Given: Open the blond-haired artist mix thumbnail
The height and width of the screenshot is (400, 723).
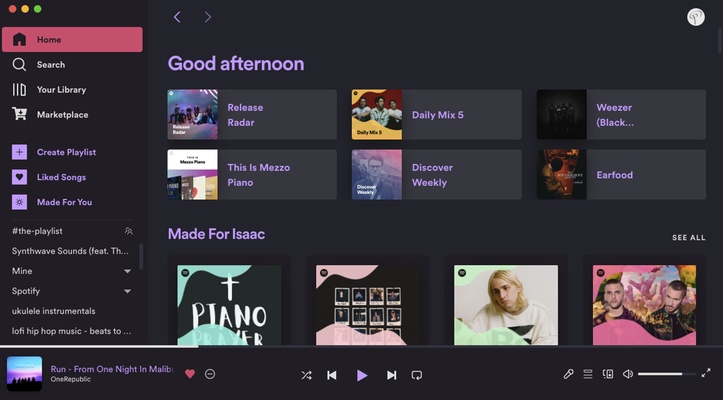Looking at the screenshot, I should pos(506,305).
